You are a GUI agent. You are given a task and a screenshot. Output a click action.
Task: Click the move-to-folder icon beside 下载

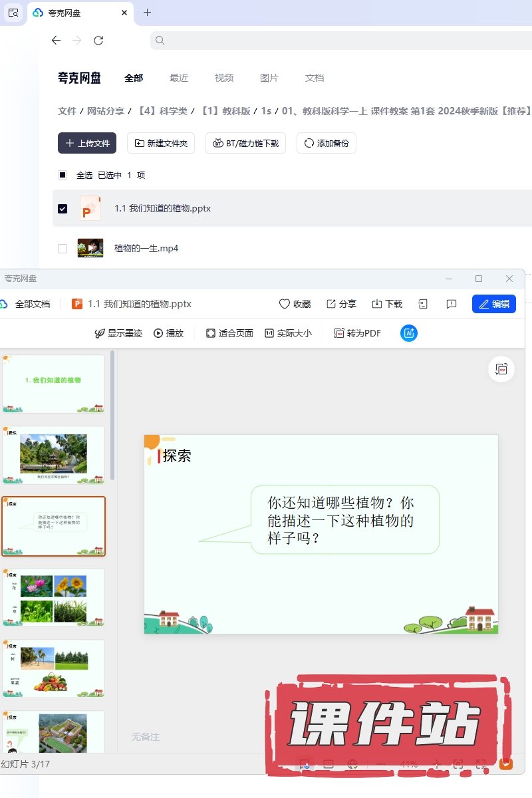(423, 304)
